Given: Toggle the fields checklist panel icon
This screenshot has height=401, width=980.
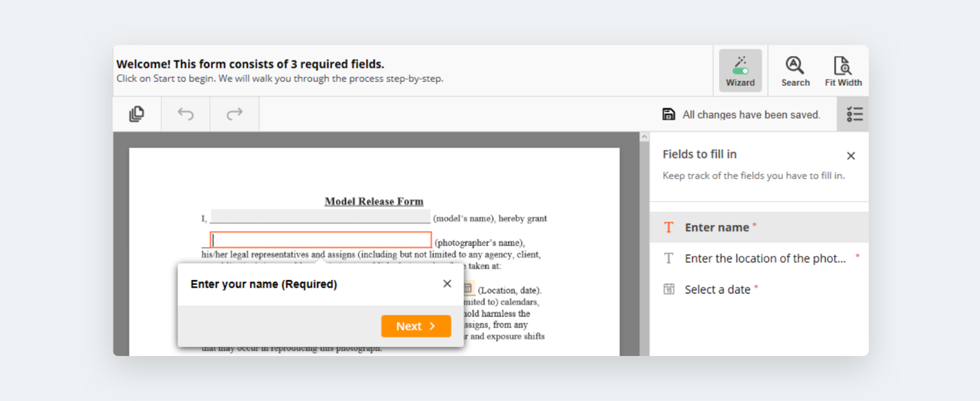Looking at the screenshot, I should tap(854, 114).
